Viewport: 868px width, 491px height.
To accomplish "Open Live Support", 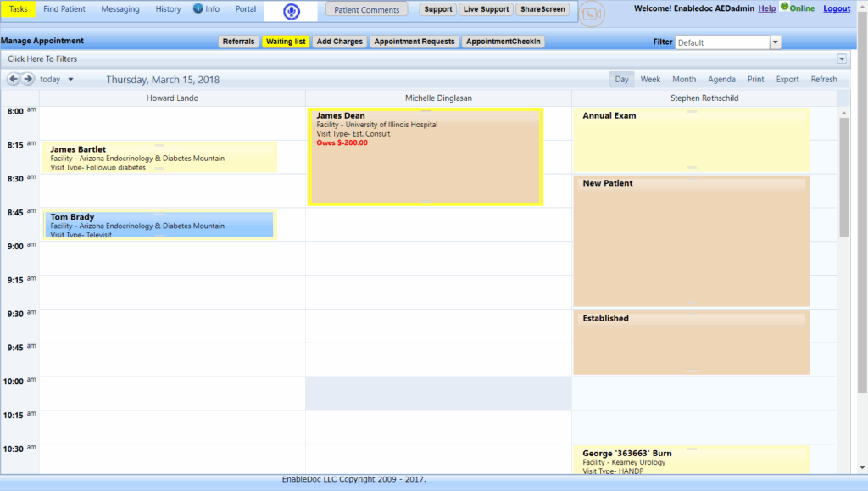I will 486,9.
